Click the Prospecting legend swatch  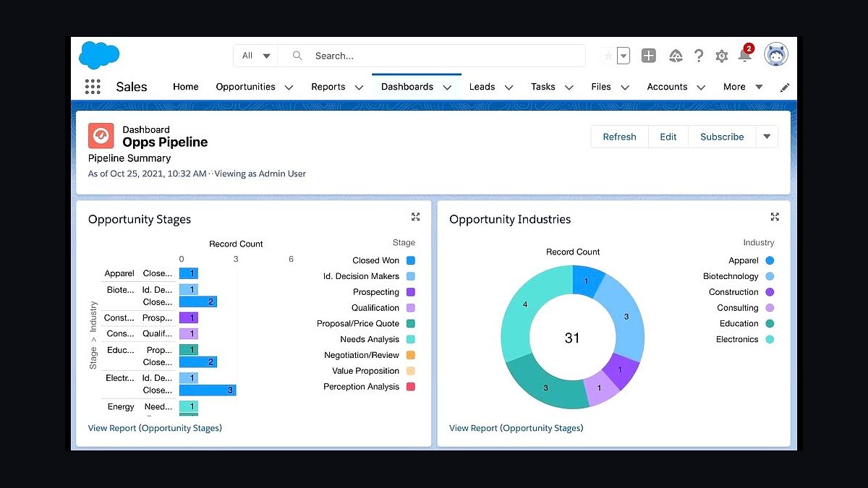pyautogui.click(x=411, y=292)
